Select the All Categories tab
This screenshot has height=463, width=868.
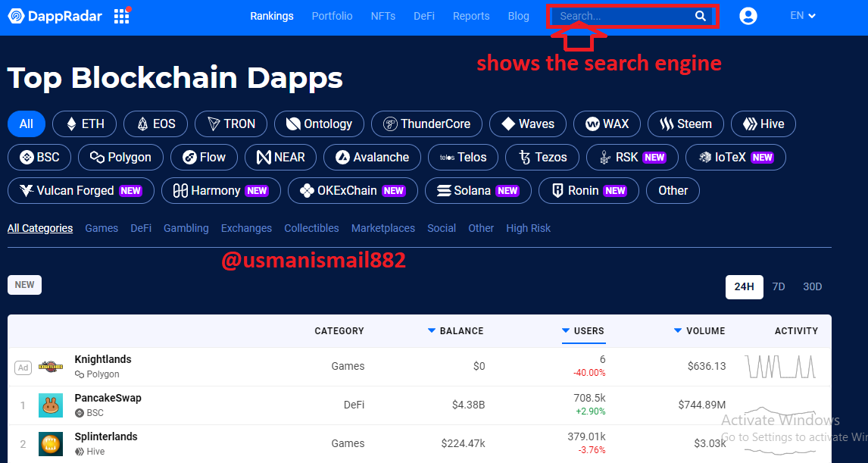coord(40,228)
